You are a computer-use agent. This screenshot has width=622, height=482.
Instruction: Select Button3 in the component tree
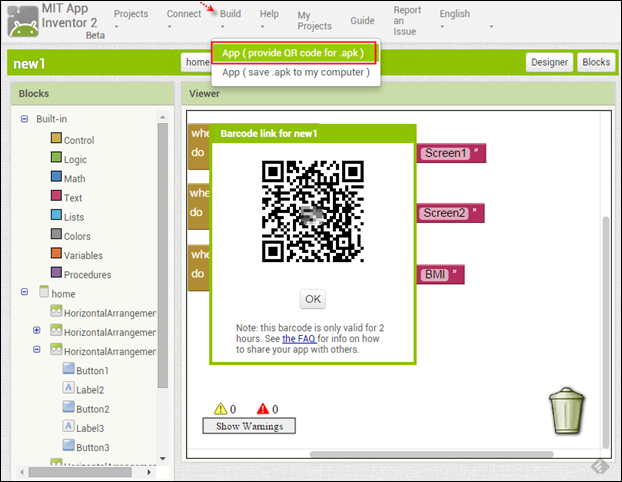[93, 447]
